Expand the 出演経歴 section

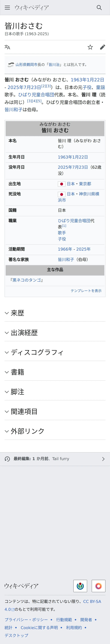(55, 333)
